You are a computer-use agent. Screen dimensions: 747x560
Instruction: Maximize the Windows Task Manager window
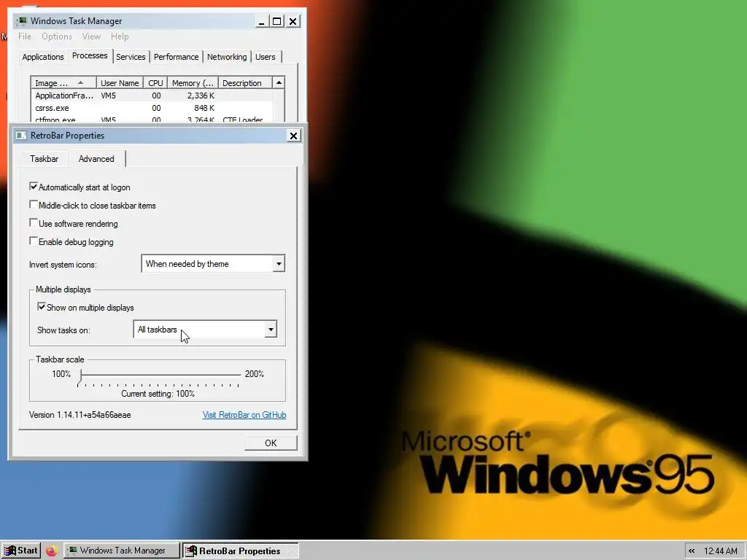(x=276, y=21)
